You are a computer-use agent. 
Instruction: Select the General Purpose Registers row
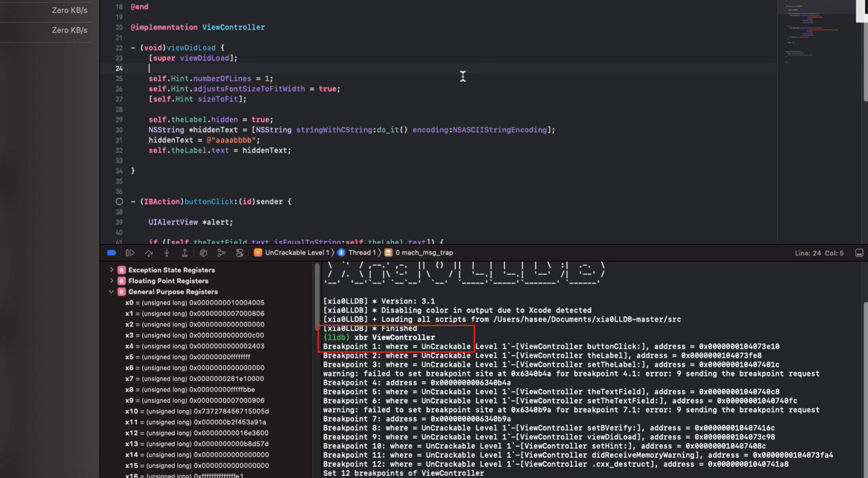pos(173,292)
